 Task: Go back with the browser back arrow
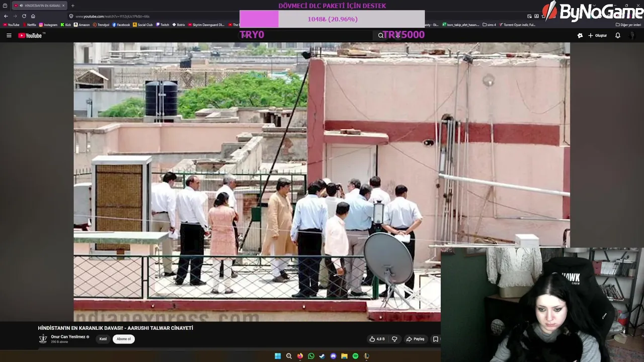6,16
